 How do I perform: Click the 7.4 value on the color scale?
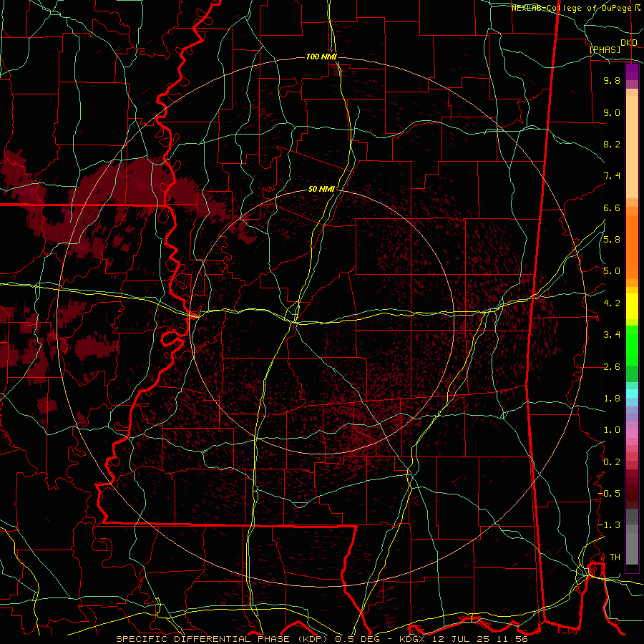(612, 176)
